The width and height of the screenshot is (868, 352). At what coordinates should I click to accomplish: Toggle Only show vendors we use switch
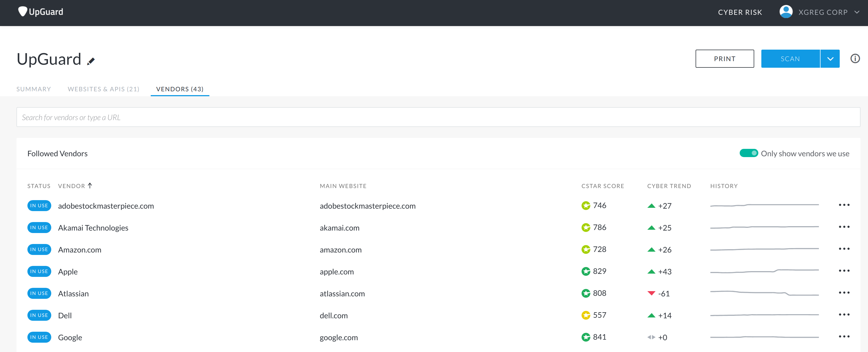(749, 153)
